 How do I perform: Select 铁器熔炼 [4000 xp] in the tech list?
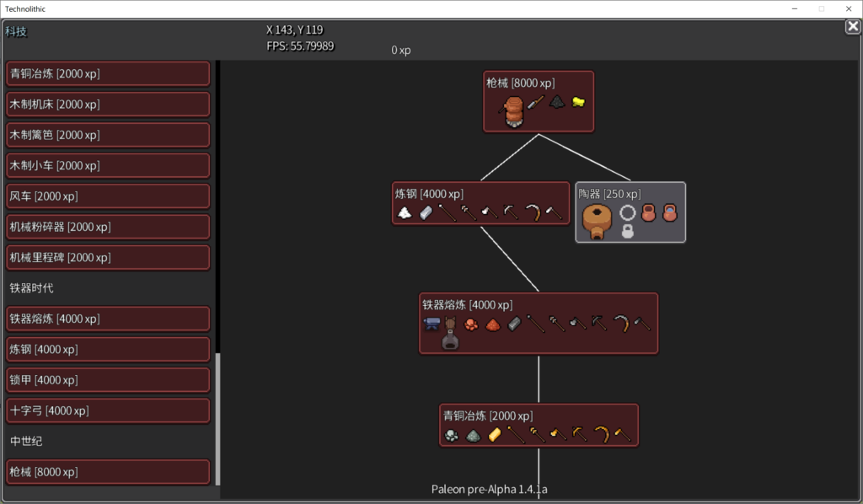pos(108,319)
